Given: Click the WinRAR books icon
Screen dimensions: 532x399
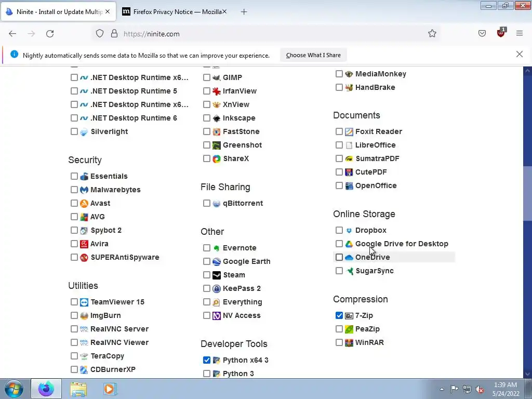Looking at the screenshot, I should (x=349, y=343).
